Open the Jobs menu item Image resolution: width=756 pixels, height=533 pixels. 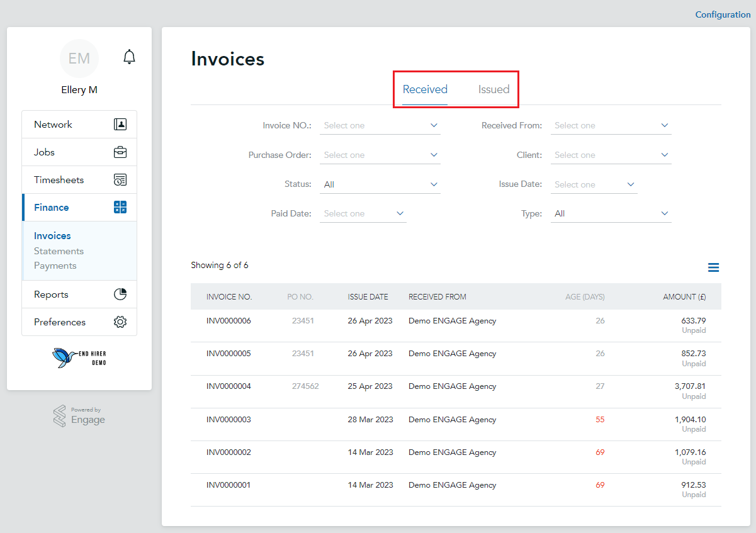pyautogui.click(x=79, y=152)
